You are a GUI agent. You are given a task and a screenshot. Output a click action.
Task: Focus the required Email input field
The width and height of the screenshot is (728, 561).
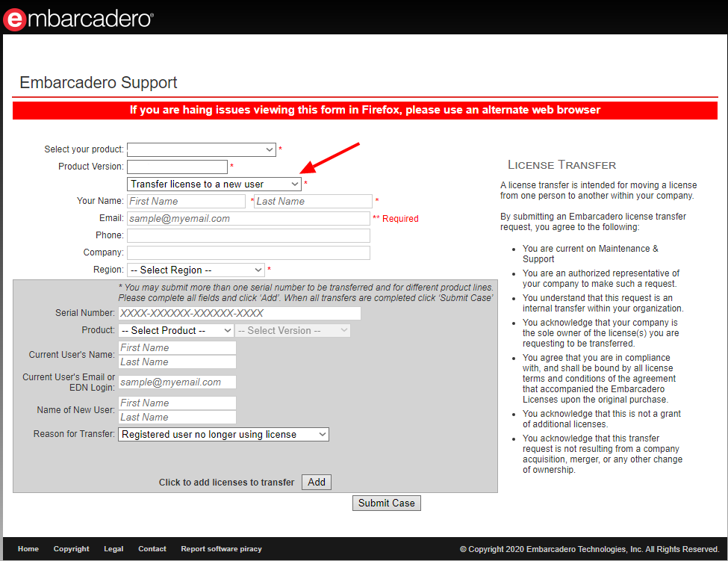[248, 218]
